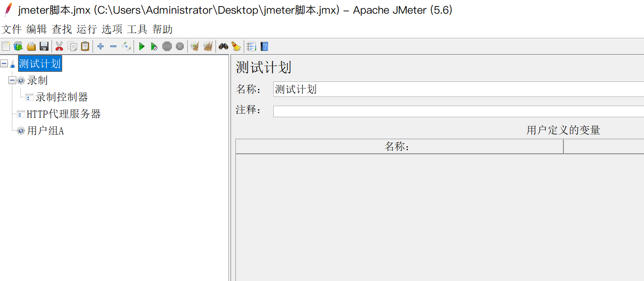
Task: Click the Cut scissors icon
Action: click(59, 46)
